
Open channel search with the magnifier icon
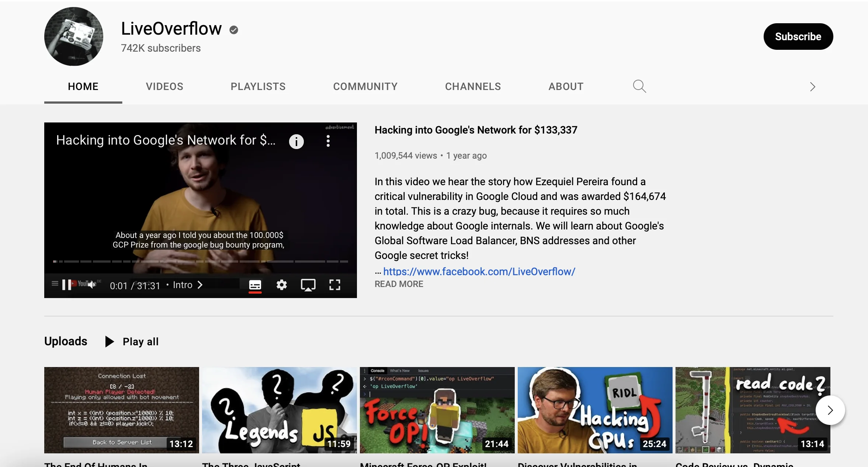639,86
